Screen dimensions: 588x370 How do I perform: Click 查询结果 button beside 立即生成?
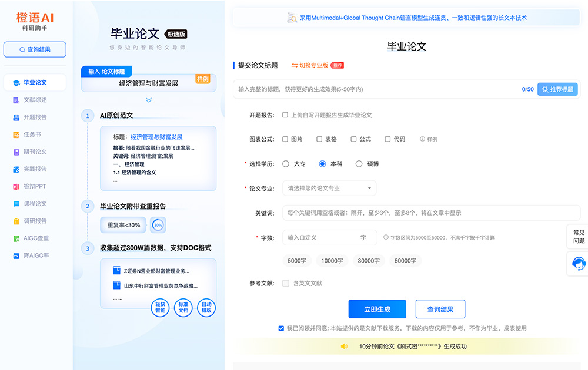(440, 310)
